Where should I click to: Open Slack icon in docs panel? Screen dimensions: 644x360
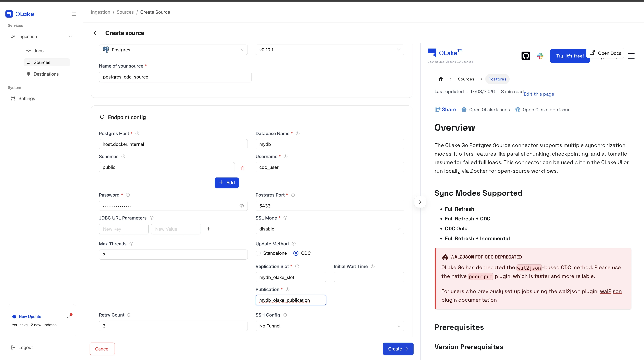540,56
